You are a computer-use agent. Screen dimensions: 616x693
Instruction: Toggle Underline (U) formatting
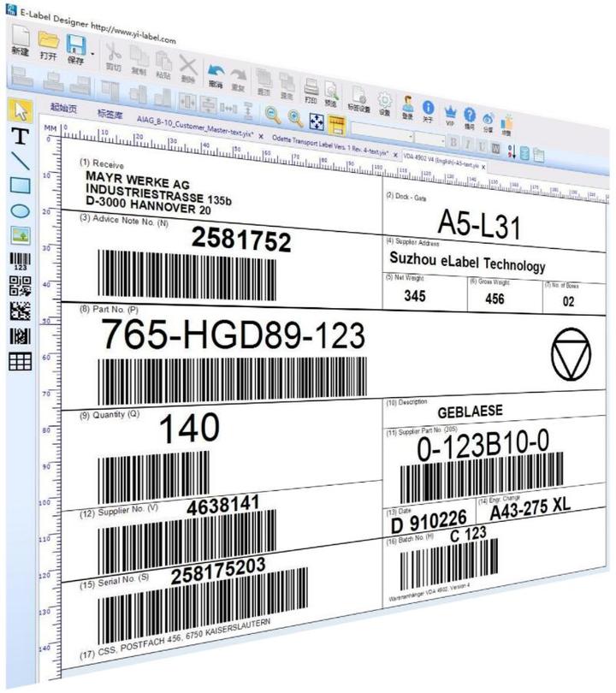(482, 147)
